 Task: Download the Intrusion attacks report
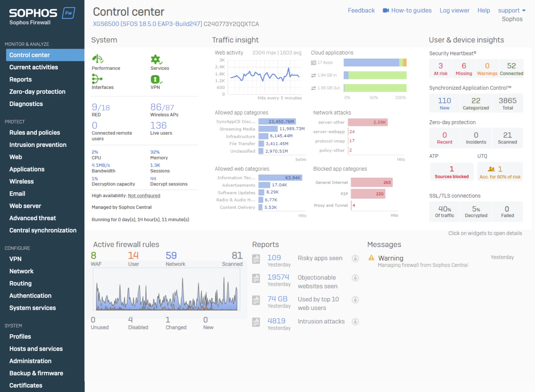coord(355,322)
